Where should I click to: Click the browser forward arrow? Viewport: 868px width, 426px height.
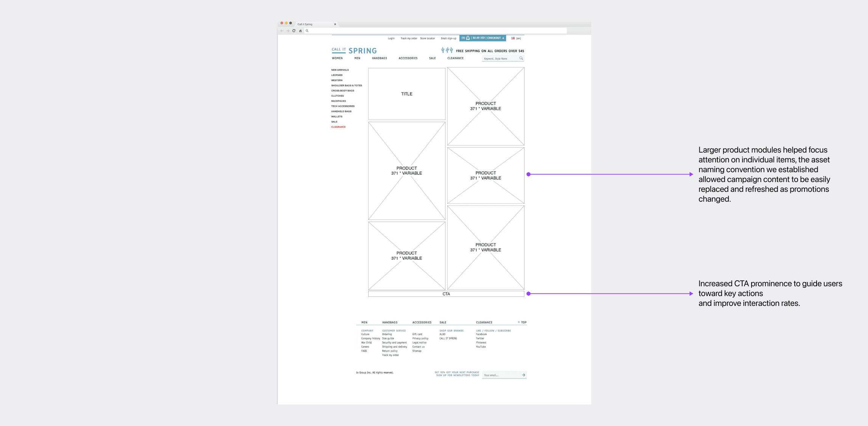(288, 31)
